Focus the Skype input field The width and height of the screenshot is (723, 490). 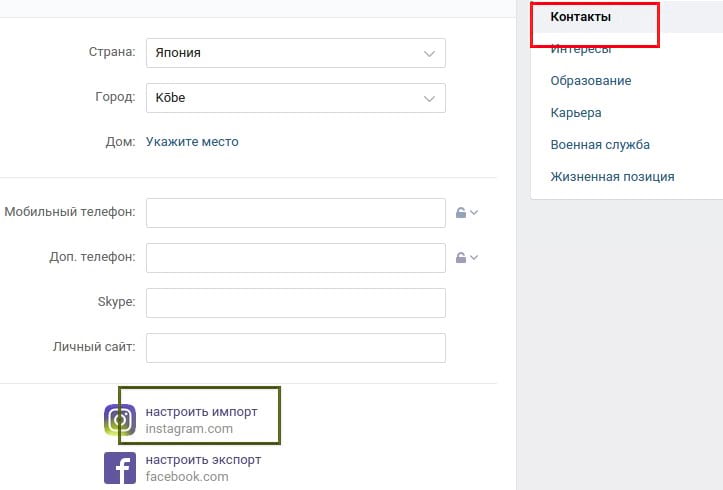tap(296, 303)
